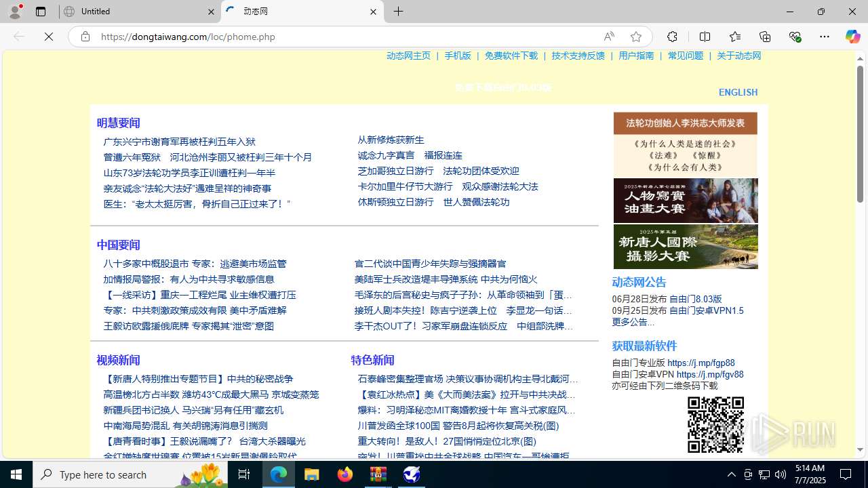Open the 中国要闻 section heading

[118, 245]
